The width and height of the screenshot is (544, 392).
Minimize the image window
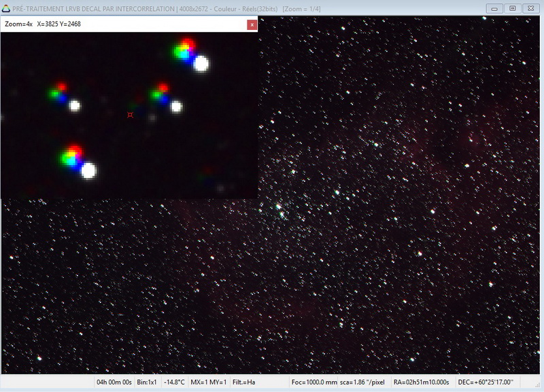pos(496,8)
